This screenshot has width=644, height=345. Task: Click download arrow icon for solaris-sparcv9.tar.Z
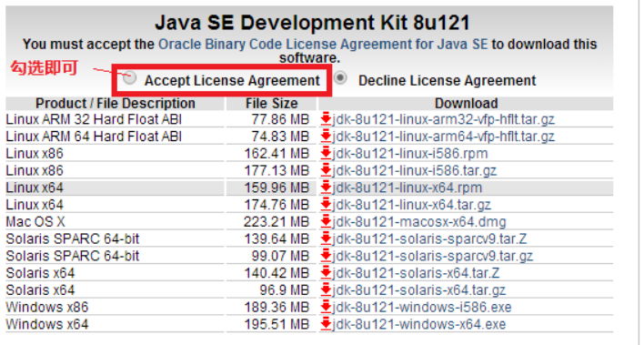tap(327, 238)
